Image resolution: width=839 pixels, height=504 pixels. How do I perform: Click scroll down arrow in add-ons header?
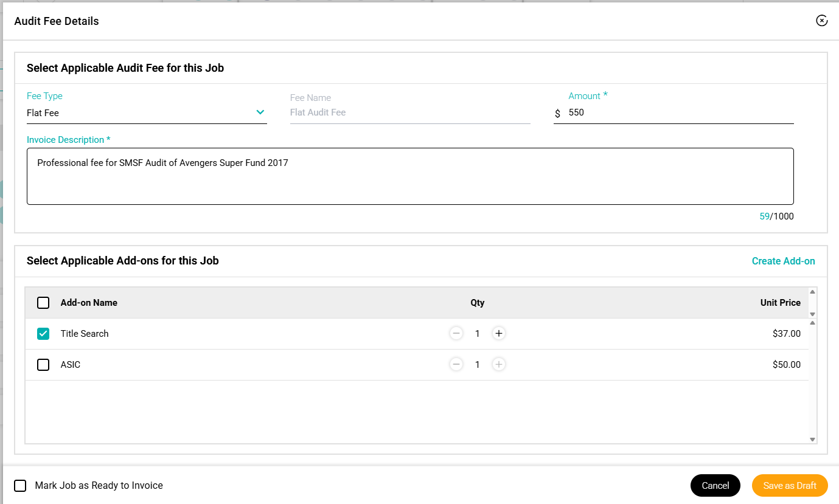pos(812,314)
